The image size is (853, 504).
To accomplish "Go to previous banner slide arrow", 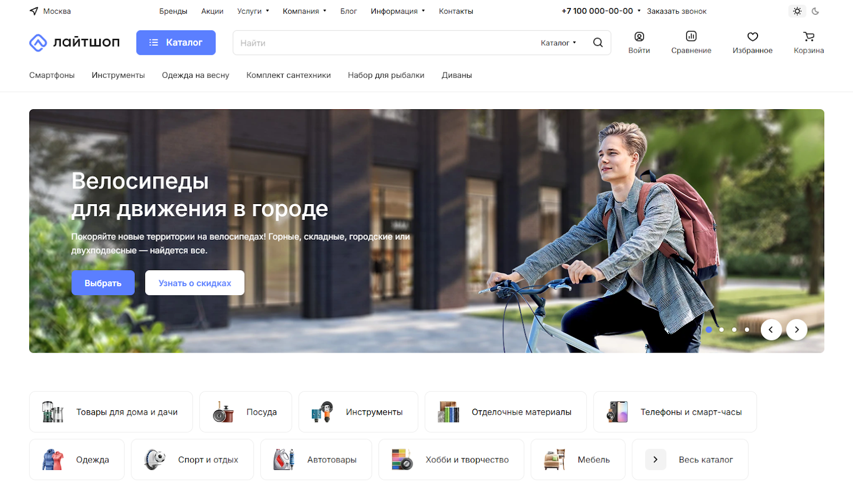I will (x=771, y=330).
